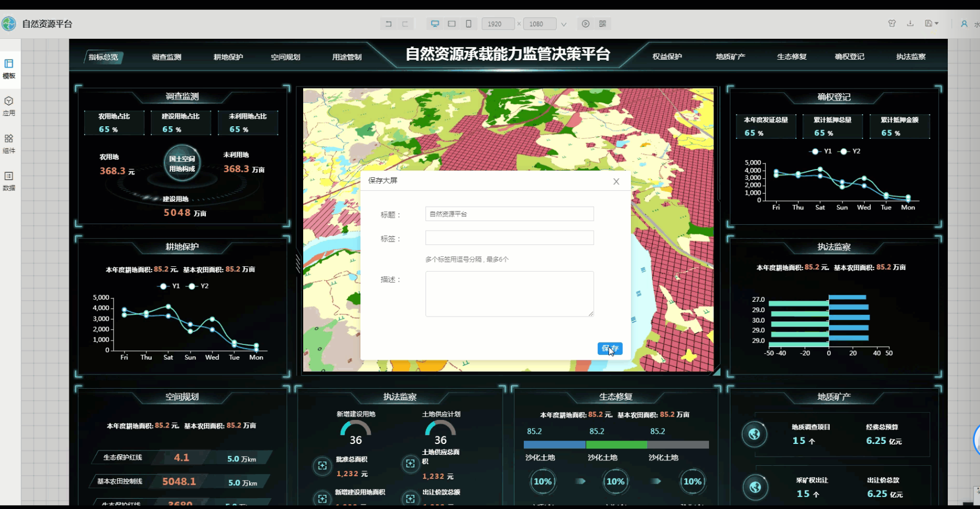Toggle Y2 series in 耕地保护 chart legend
This screenshot has width=980, height=509.
pyautogui.click(x=197, y=286)
